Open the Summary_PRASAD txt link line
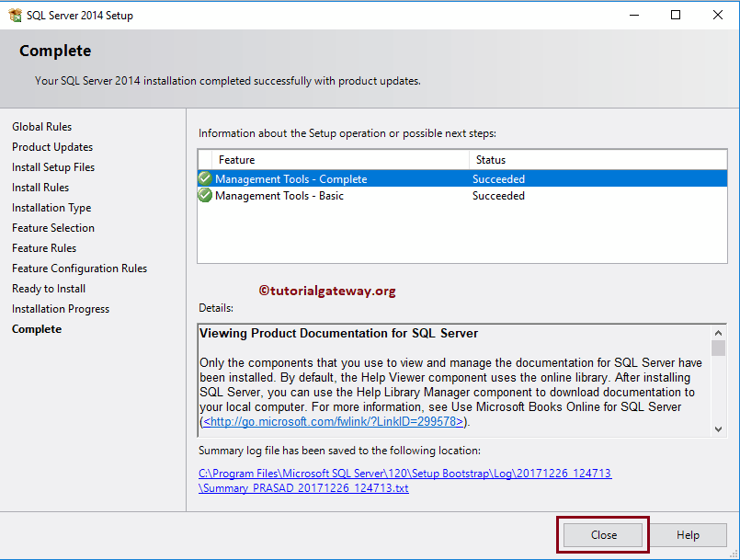 point(303,487)
